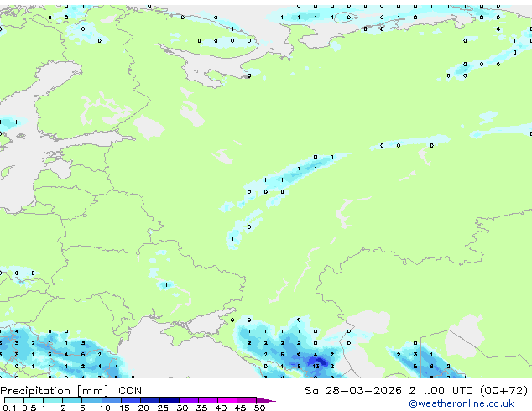Click the '50' legend scale label
This screenshot has width=532, height=411.
259,408
